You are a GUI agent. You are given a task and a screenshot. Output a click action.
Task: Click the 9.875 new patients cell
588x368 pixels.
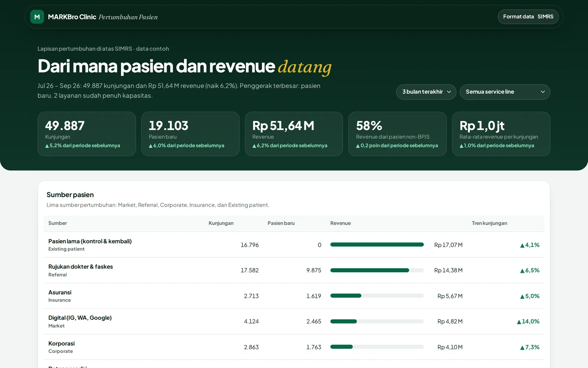click(313, 270)
